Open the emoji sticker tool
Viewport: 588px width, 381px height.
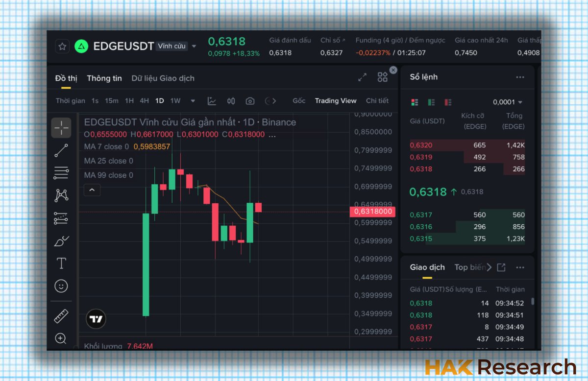tap(61, 286)
